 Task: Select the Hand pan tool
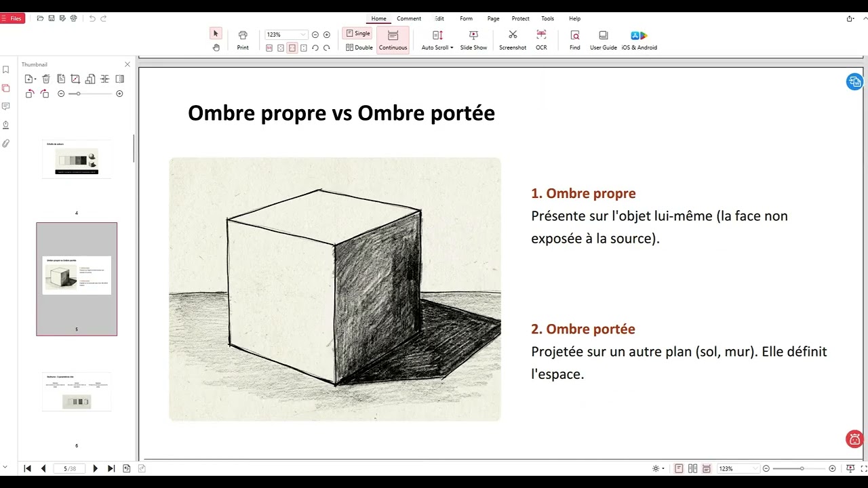pos(216,47)
